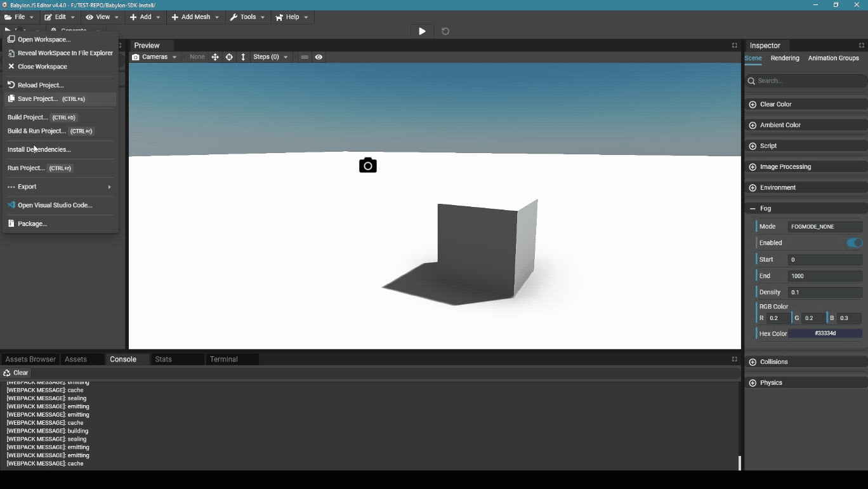Select the vertical scaling arrow gizmo icon
This screenshot has height=489, width=868.
click(243, 57)
